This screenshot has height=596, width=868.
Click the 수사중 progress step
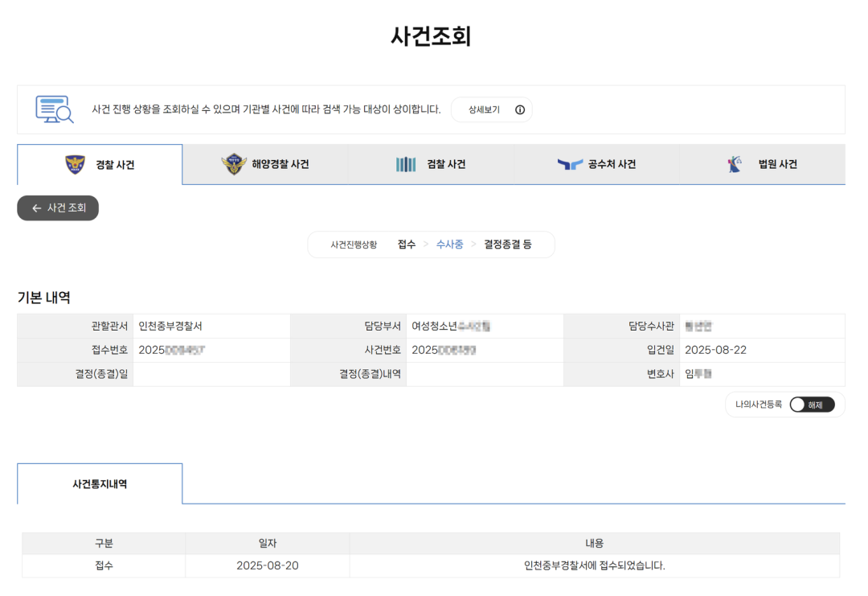pos(449,245)
